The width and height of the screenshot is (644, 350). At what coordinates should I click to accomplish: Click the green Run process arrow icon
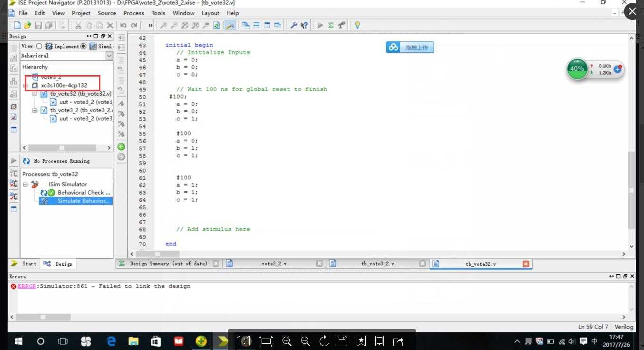tap(320, 25)
